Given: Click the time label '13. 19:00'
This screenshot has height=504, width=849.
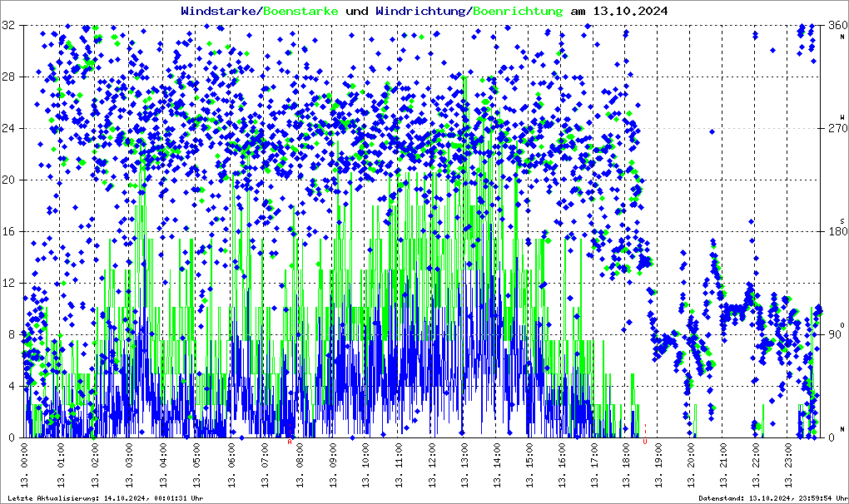Looking at the screenshot, I should click(x=658, y=465).
